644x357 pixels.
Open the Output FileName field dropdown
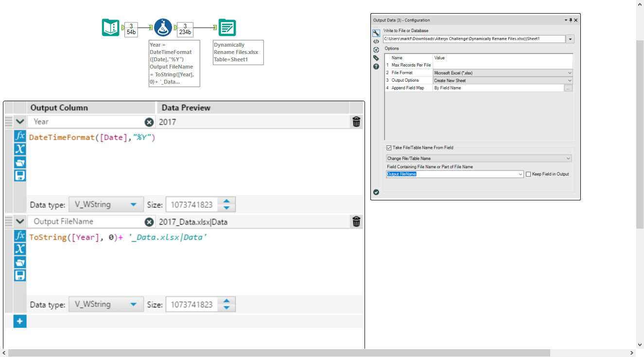[520, 174]
